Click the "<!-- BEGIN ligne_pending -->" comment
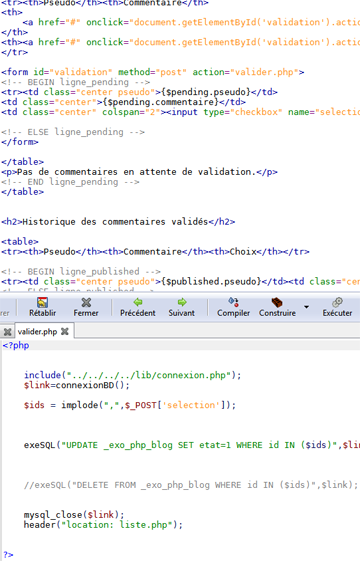This screenshot has width=360, height=561. point(76,82)
